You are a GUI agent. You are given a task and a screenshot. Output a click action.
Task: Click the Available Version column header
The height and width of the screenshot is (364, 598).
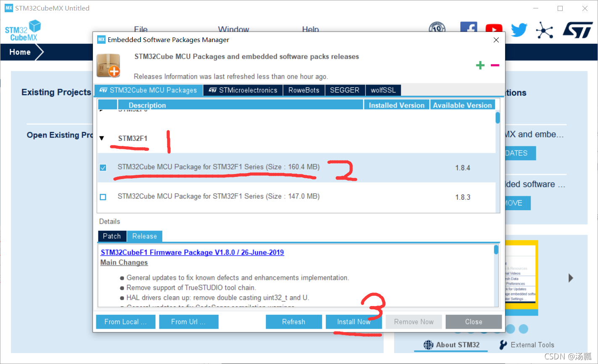coord(462,105)
